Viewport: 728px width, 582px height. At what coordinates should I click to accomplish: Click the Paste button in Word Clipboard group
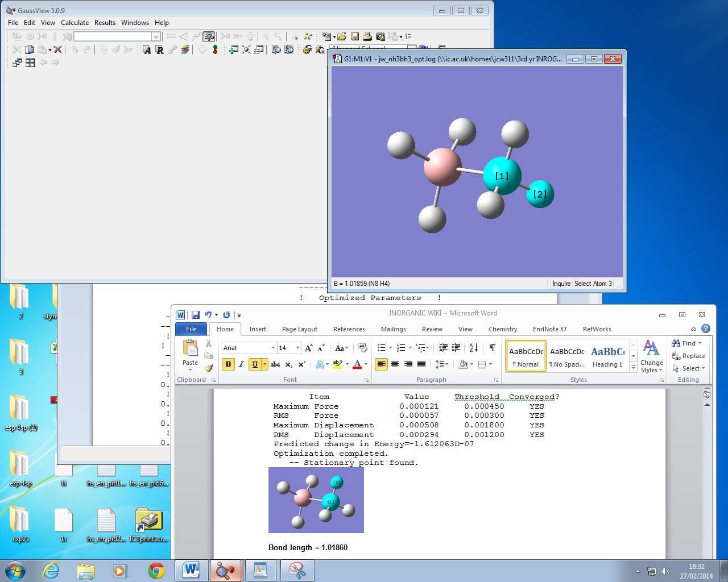(190, 352)
